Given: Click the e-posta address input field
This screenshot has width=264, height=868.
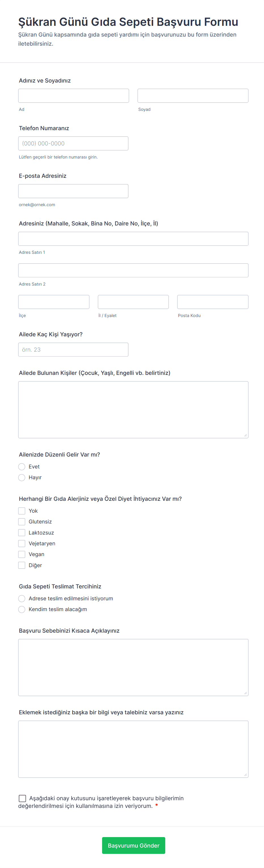Looking at the screenshot, I should point(73,191).
